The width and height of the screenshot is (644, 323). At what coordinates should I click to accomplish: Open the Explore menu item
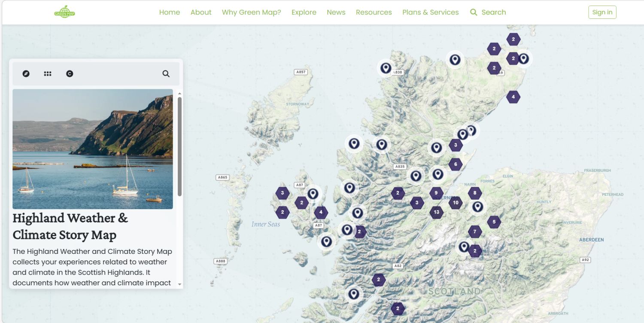[304, 12]
